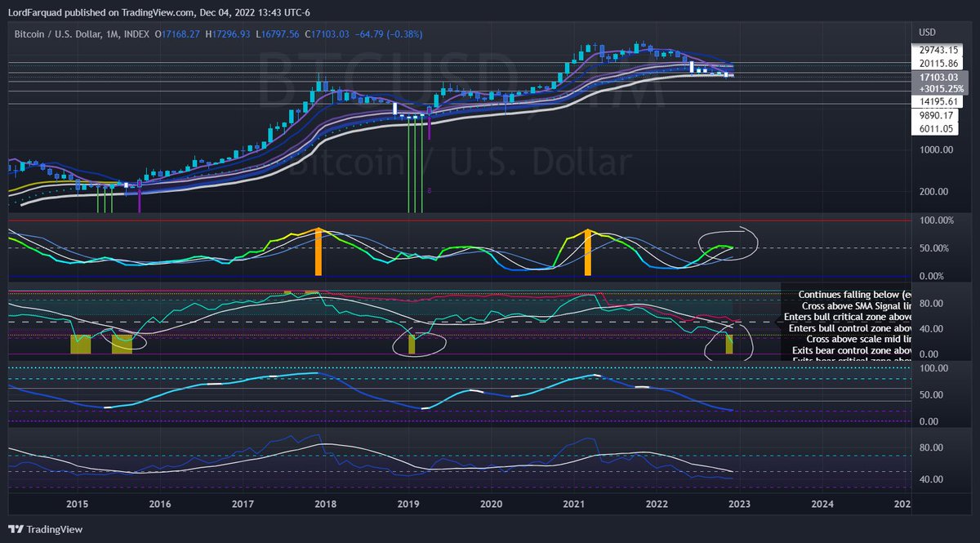Click the 200.00 price axis tick
The image size is (980, 543).
[x=935, y=192]
